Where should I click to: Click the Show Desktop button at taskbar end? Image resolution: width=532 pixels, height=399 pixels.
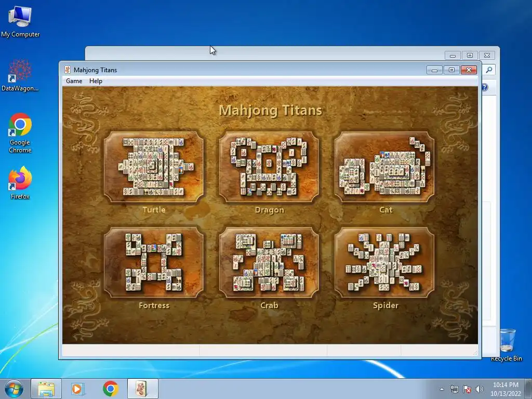(x=528, y=389)
